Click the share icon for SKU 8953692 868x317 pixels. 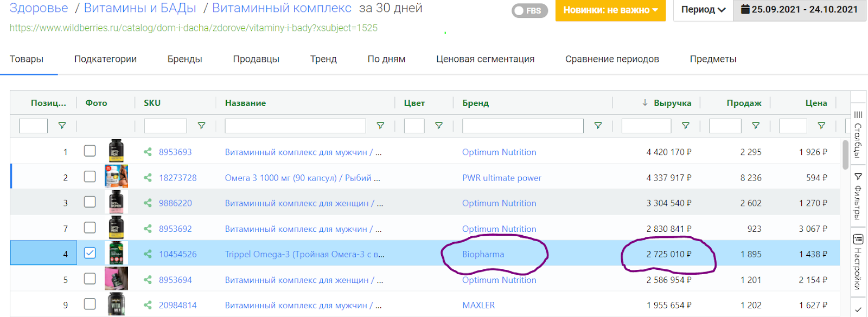(x=148, y=229)
